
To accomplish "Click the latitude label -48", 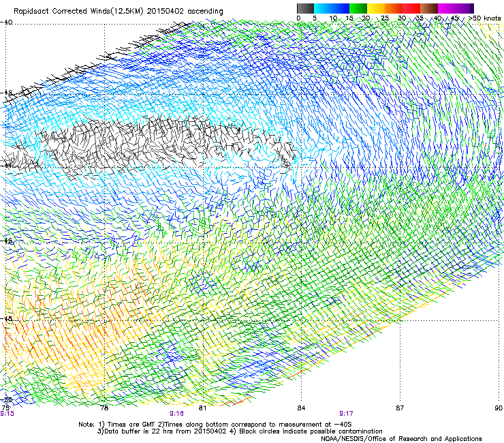I will click(6, 318).
